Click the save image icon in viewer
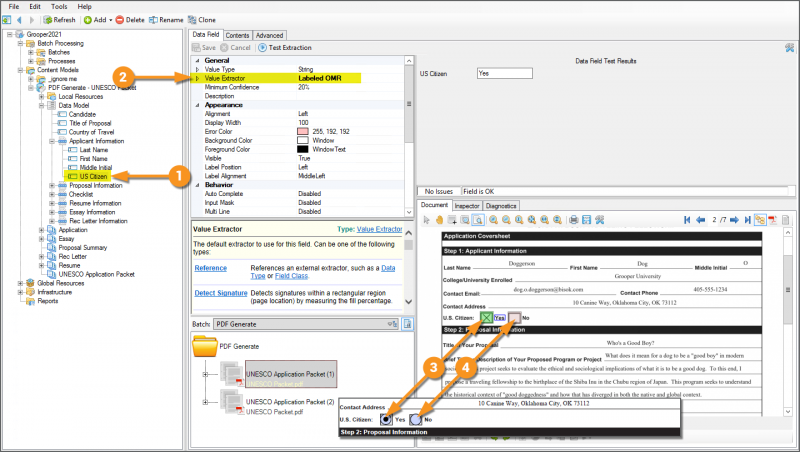 [x=587, y=220]
